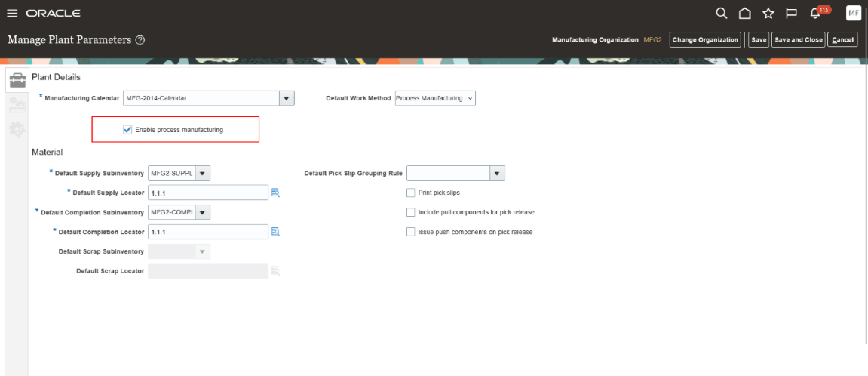Open the search icon in header
The height and width of the screenshot is (376, 868).
(721, 13)
